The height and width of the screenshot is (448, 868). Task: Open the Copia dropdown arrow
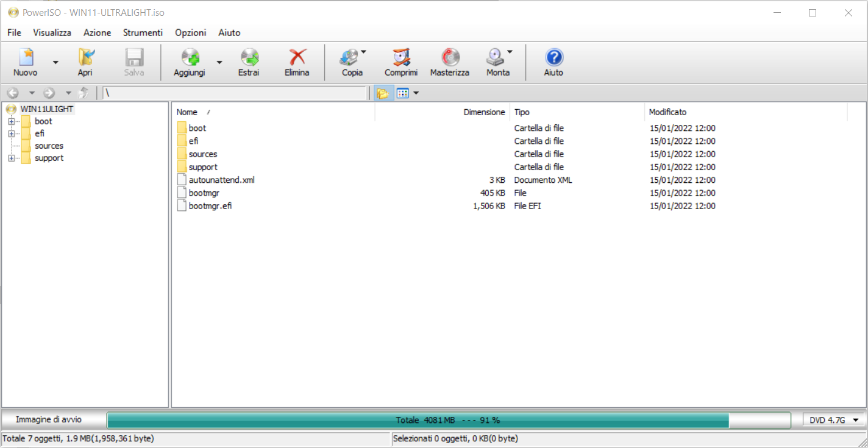364,52
